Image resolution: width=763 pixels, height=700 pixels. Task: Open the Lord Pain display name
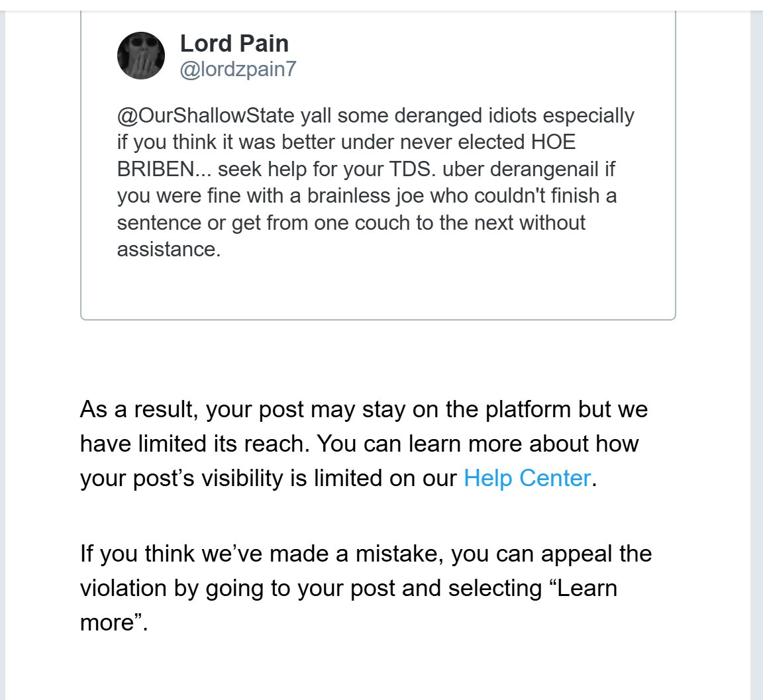pos(234,44)
